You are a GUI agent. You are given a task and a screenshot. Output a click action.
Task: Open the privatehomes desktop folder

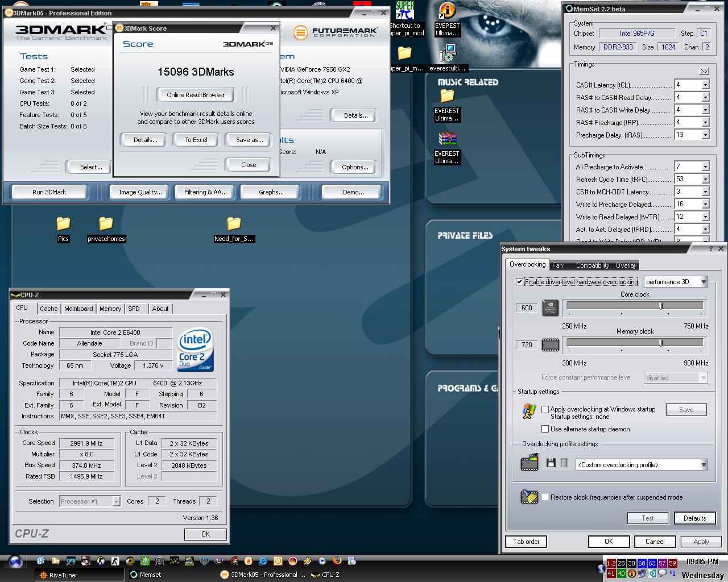(x=106, y=225)
